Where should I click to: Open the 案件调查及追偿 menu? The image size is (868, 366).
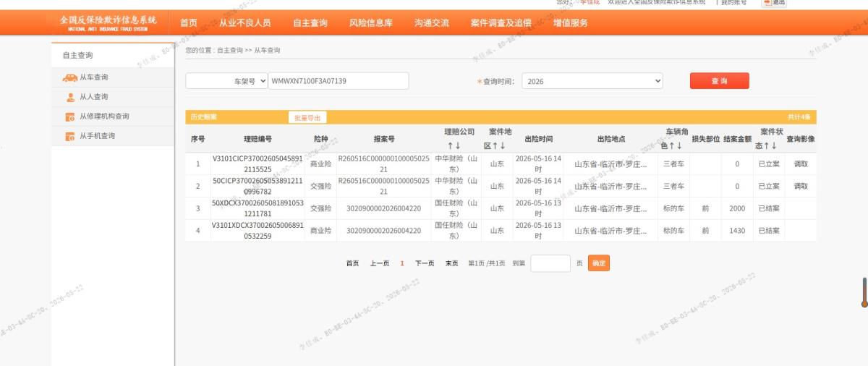pos(501,23)
